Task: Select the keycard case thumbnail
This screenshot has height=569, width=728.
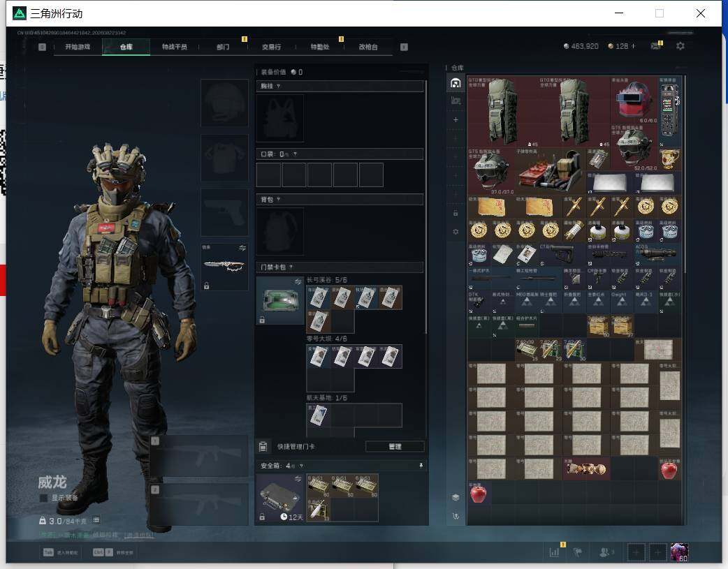Action: (x=280, y=300)
